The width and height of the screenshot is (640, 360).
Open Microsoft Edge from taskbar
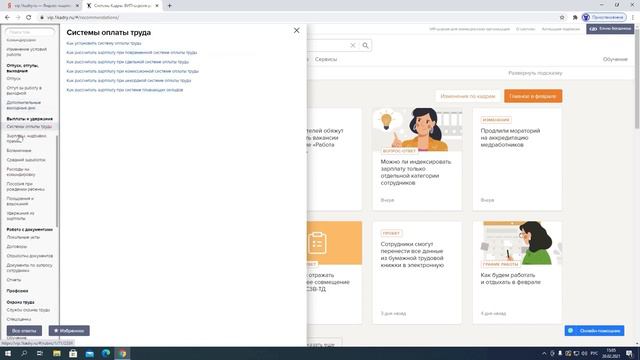coord(106,353)
